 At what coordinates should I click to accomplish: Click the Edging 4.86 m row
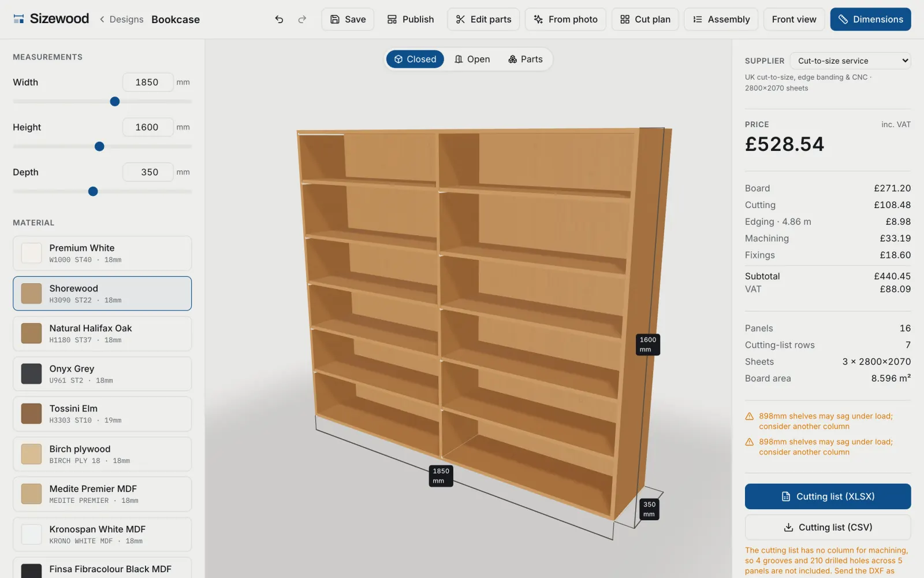click(828, 222)
